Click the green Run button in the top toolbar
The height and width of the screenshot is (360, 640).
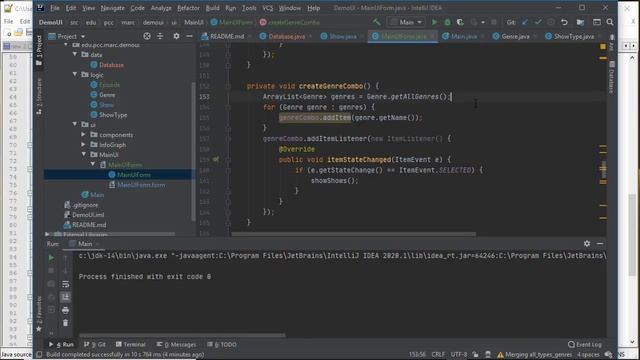[x=434, y=22]
